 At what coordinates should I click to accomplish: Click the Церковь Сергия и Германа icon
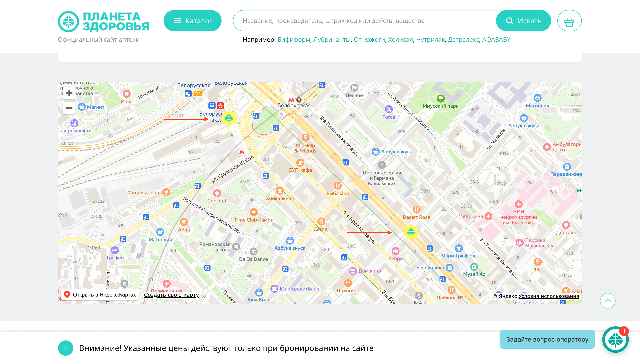[382, 165]
